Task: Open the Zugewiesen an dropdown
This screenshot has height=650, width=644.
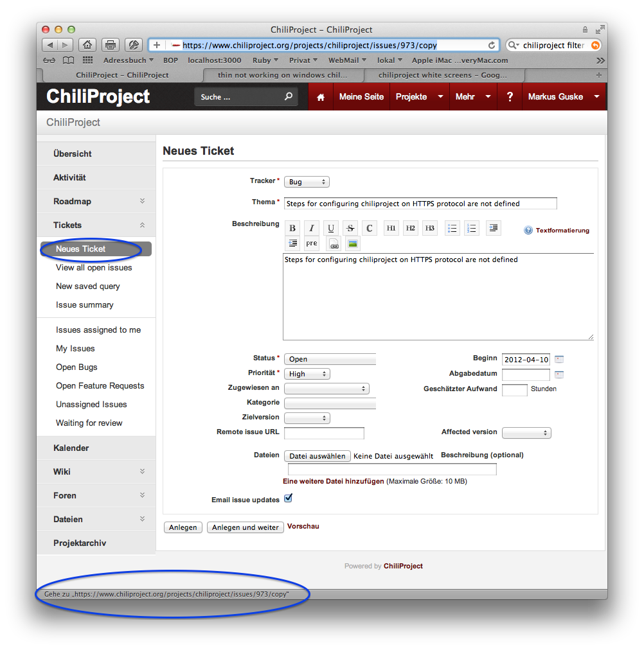Action: coord(326,389)
